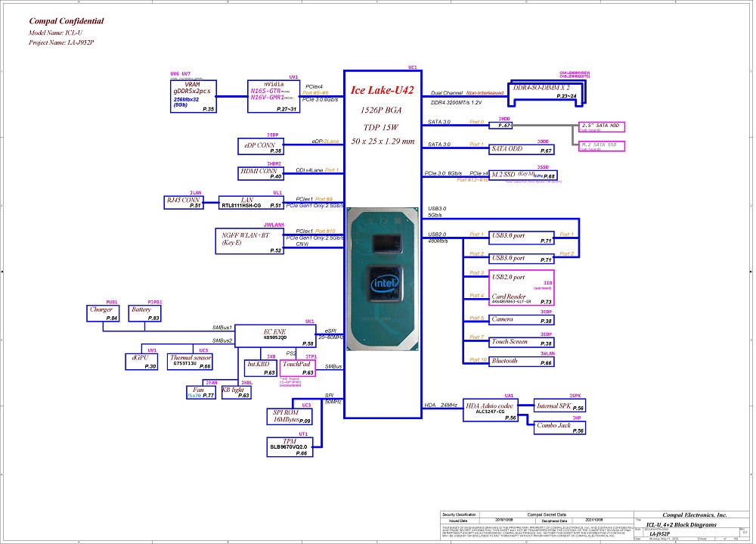This screenshot has height=544, width=756.
Task: Select the "Ice Lake-U42" CPU title
Action: 382,90
